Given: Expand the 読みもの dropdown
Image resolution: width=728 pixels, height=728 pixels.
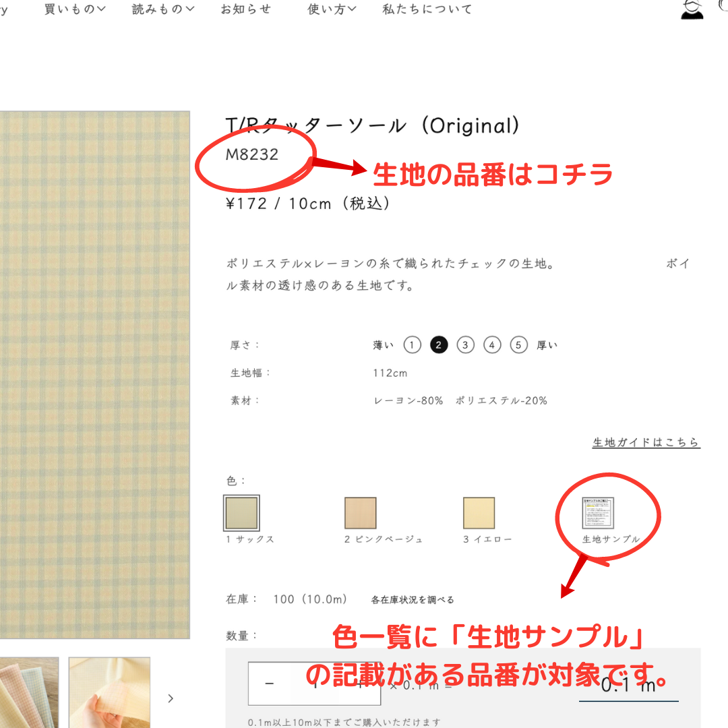Looking at the screenshot, I should (163, 9).
